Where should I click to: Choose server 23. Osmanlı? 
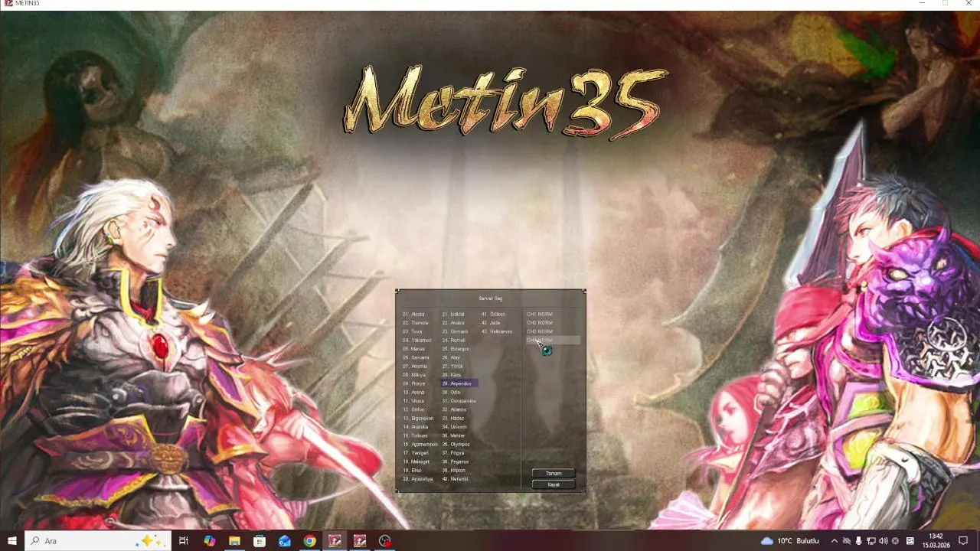(455, 331)
